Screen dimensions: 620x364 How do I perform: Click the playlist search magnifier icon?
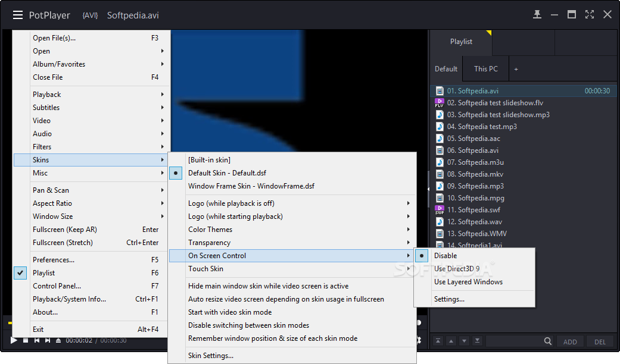coord(548,341)
